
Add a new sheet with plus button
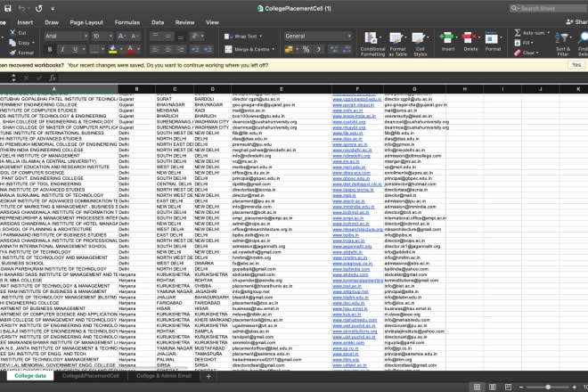208,376
